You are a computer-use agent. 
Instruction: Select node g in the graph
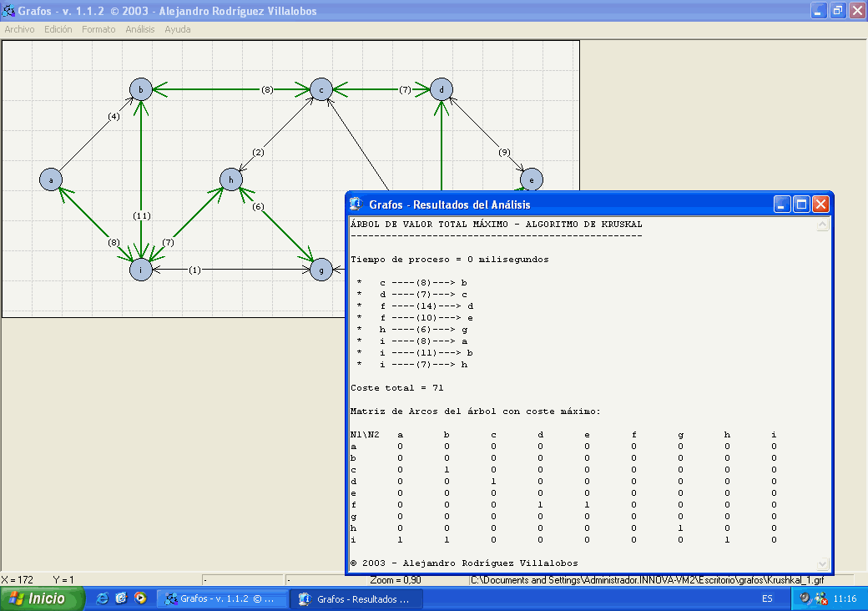click(321, 270)
